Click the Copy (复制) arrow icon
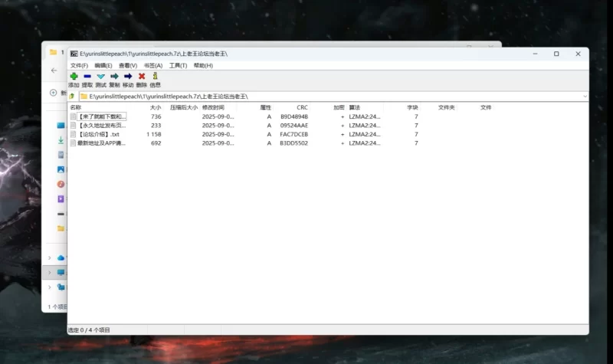613x364 pixels. coord(114,76)
